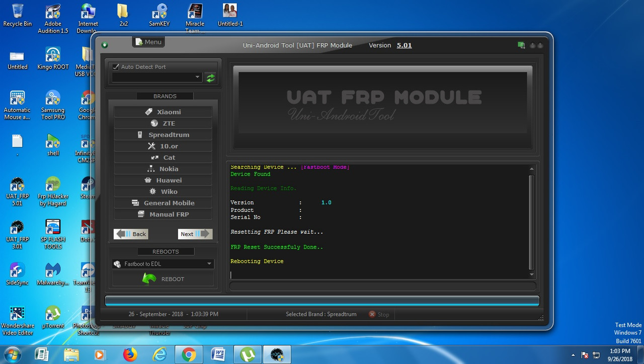Click the version number 5.01

[x=404, y=45]
